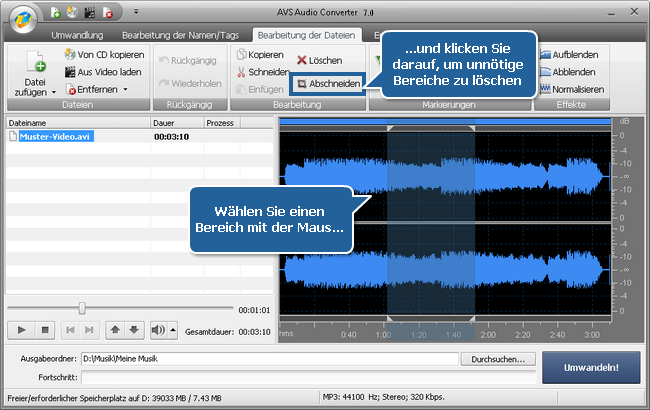Click the next track button
650x410 pixels.
coord(89,330)
